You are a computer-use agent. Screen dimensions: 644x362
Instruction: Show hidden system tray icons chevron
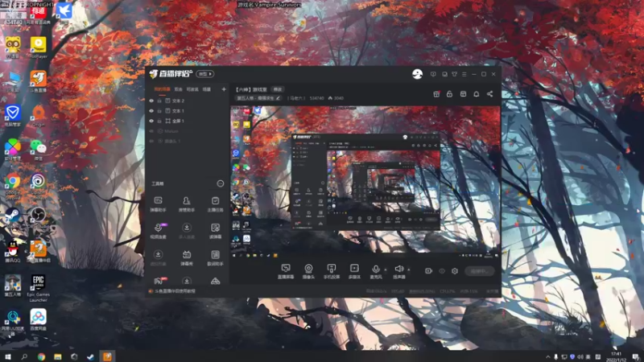tap(548, 356)
